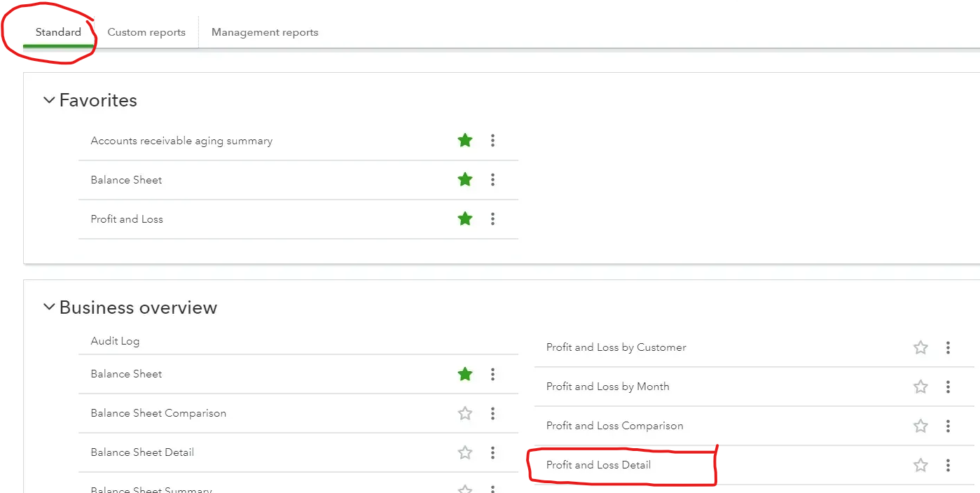Star Balance Sheet Comparison to favorite it

(464, 413)
